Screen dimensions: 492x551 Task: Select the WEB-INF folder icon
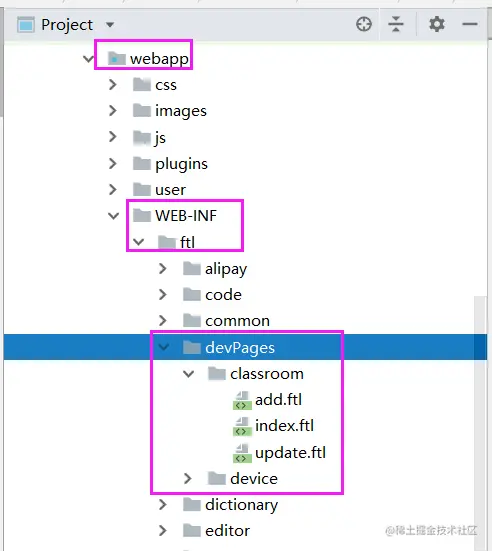click(142, 215)
